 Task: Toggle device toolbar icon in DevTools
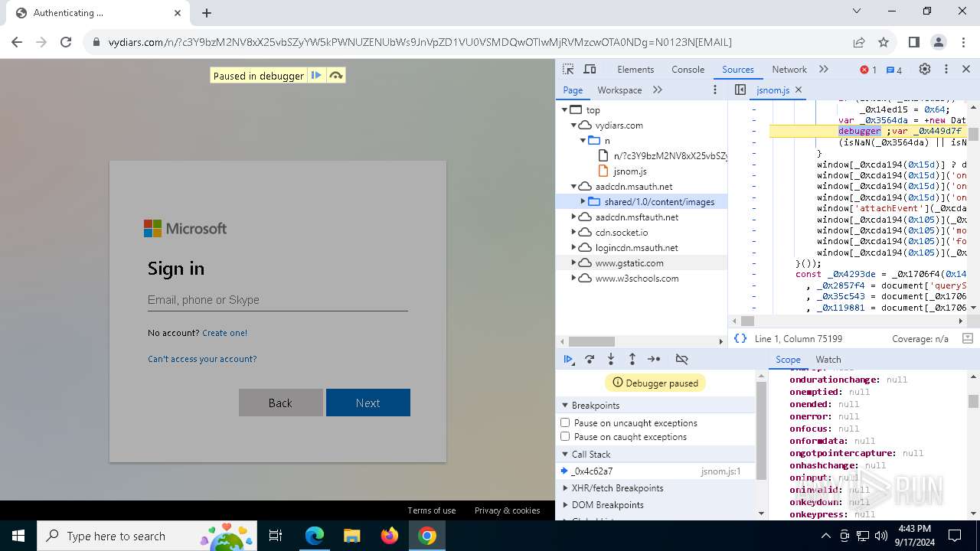tap(590, 69)
